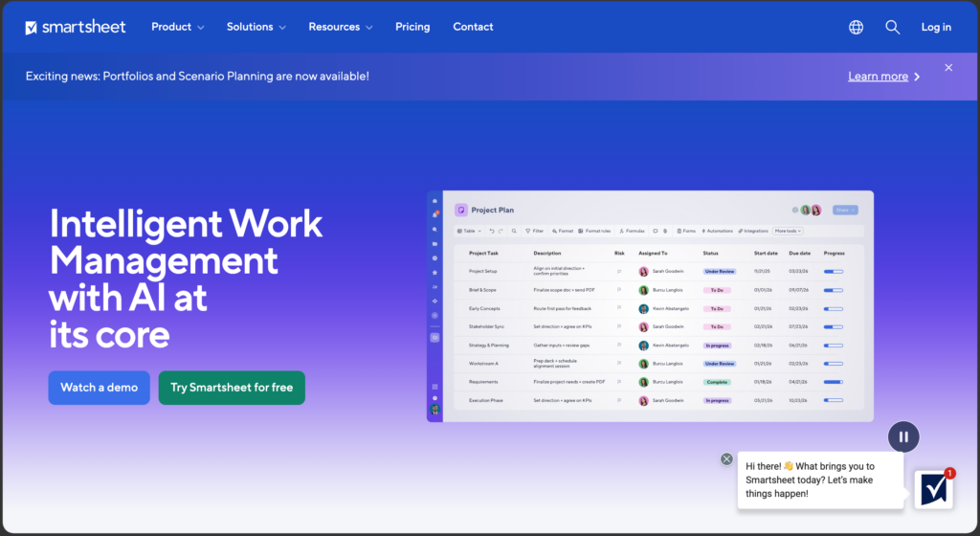980x536 pixels.
Task: Open Complete status in Requirements row
Action: (717, 382)
